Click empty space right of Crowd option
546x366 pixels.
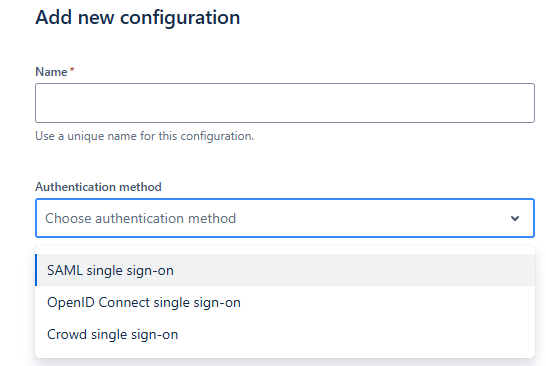point(355,334)
